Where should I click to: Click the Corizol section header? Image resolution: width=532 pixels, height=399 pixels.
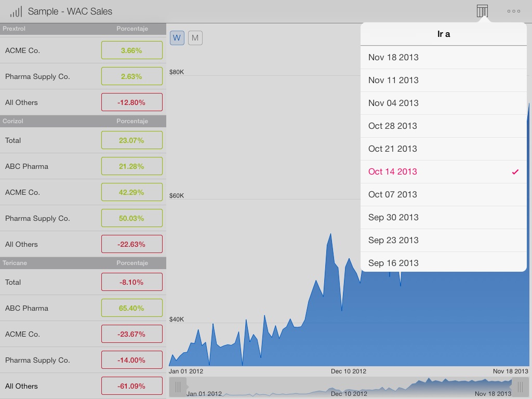click(83, 121)
